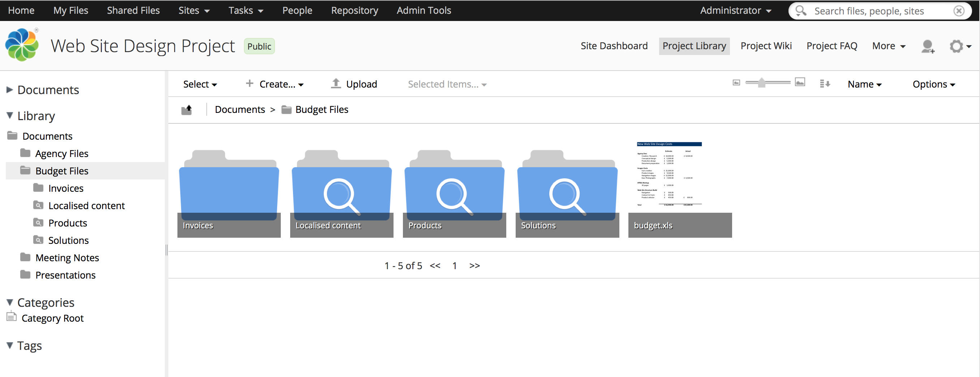This screenshot has height=377, width=980.
Task: Clear search with the X icon
Action: [x=959, y=10]
